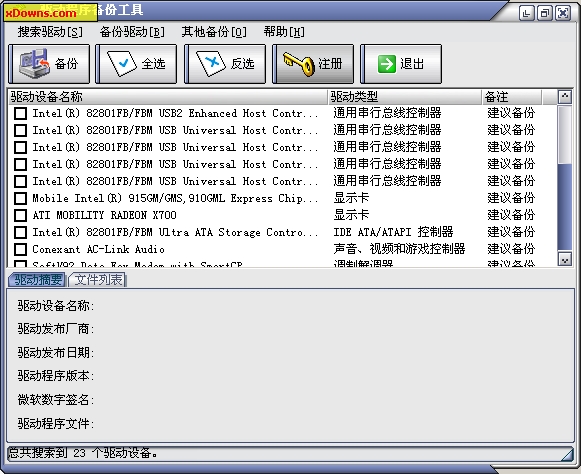
Task: Sort by the 驱动类型 column header
Action: [x=405, y=97]
